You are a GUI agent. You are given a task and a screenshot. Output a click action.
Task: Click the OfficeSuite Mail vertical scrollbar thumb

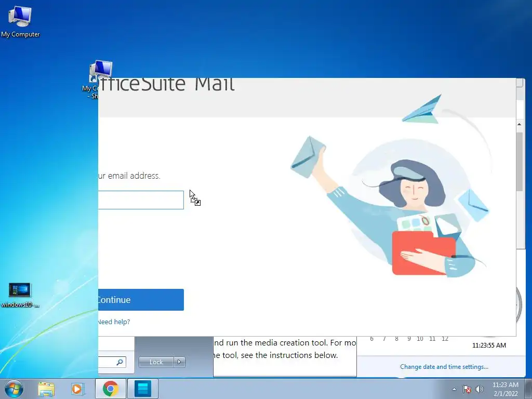tap(519, 162)
